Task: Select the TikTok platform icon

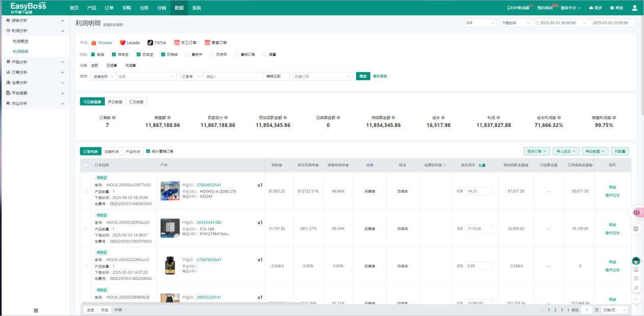Action: click(x=150, y=43)
